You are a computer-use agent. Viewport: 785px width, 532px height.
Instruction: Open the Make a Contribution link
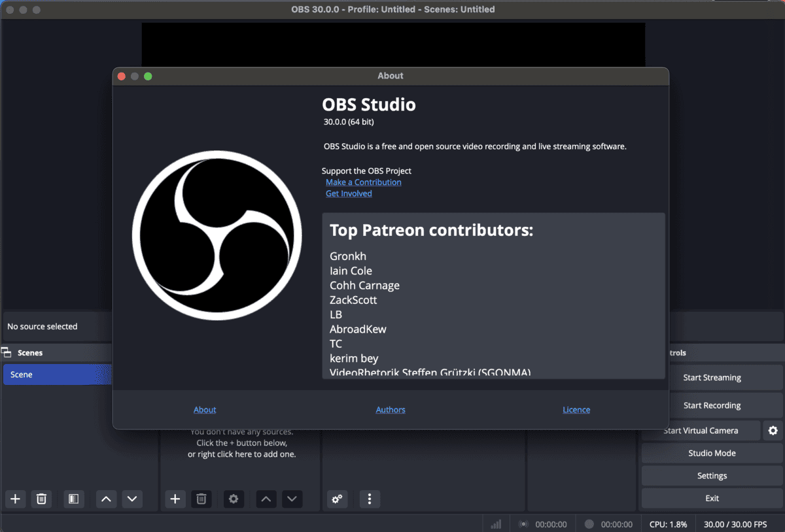[x=364, y=182]
